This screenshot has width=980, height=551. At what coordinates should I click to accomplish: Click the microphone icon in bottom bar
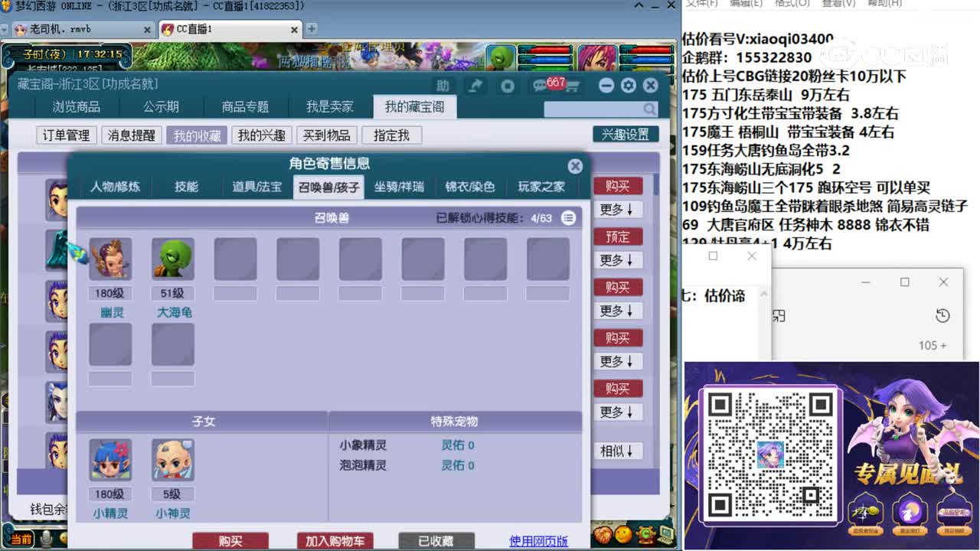47,540
